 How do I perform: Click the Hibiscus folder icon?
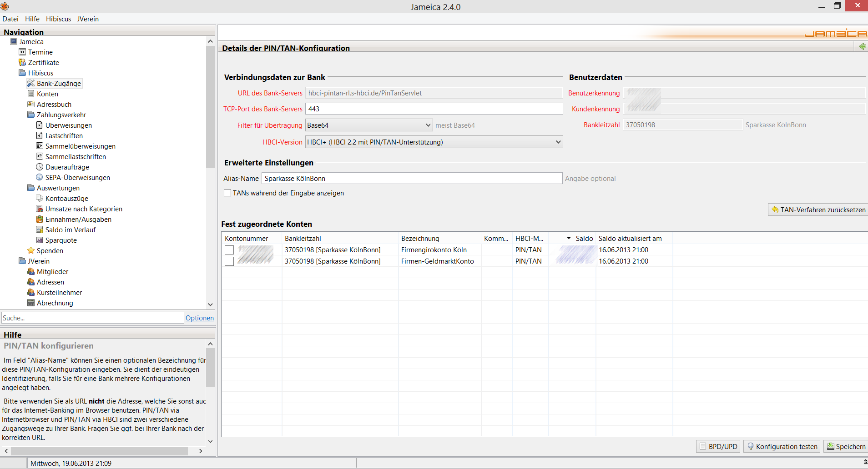(x=22, y=73)
